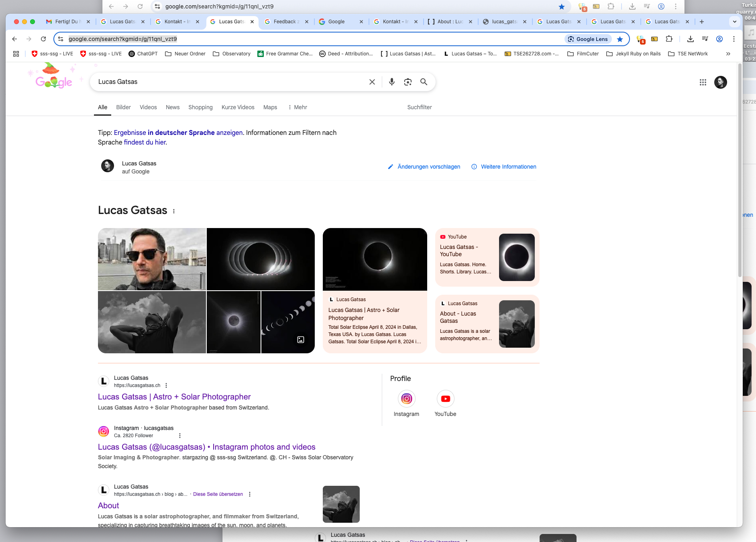Clear the search box text
Screen dimensions: 756x542
[x=372, y=82]
